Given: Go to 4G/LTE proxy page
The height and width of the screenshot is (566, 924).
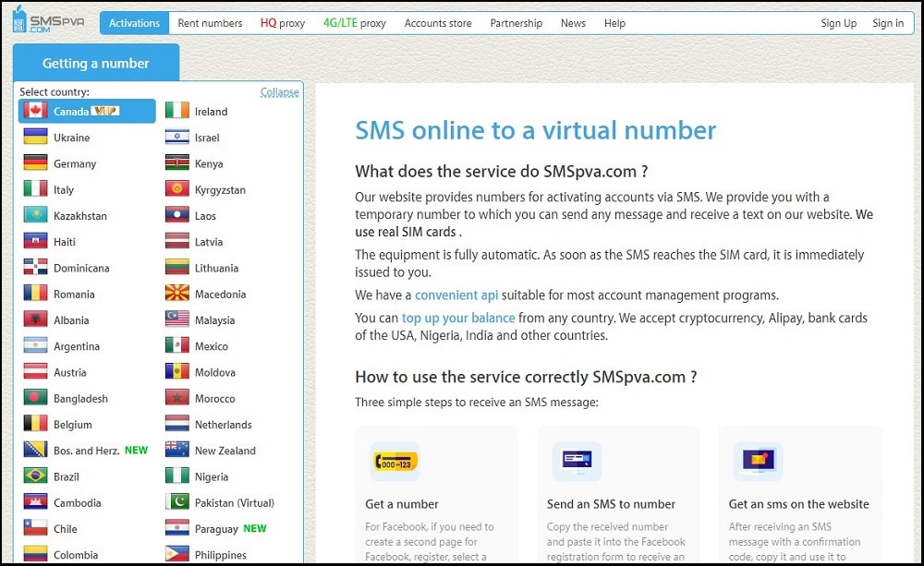Looking at the screenshot, I should coord(355,23).
